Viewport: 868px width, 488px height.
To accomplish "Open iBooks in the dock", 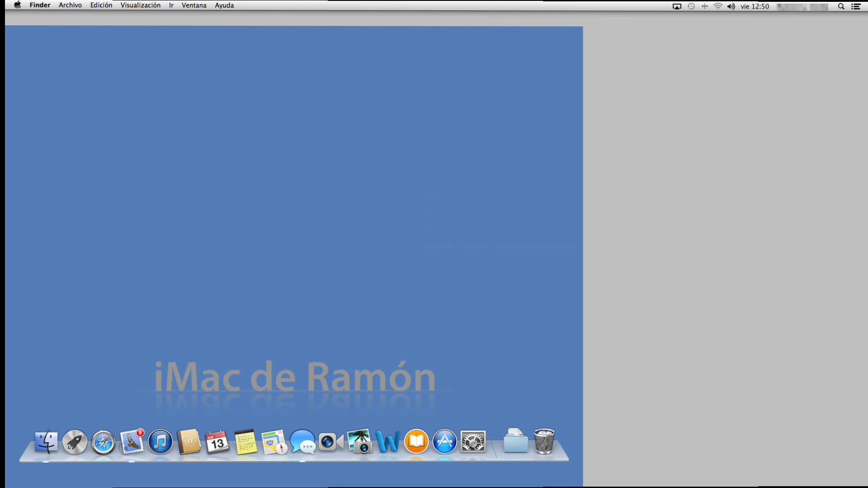I will pyautogui.click(x=416, y=441).
